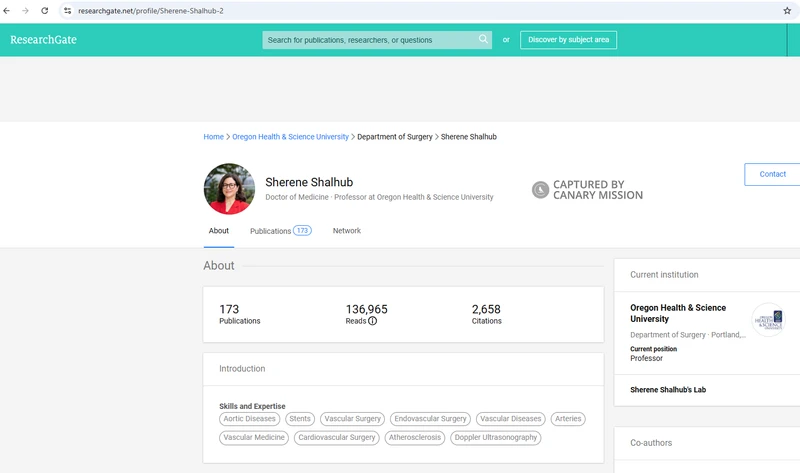Click Department of Surgery breadcrumb
The height and width of the screenshot is (473, 800).
[395, 137]
